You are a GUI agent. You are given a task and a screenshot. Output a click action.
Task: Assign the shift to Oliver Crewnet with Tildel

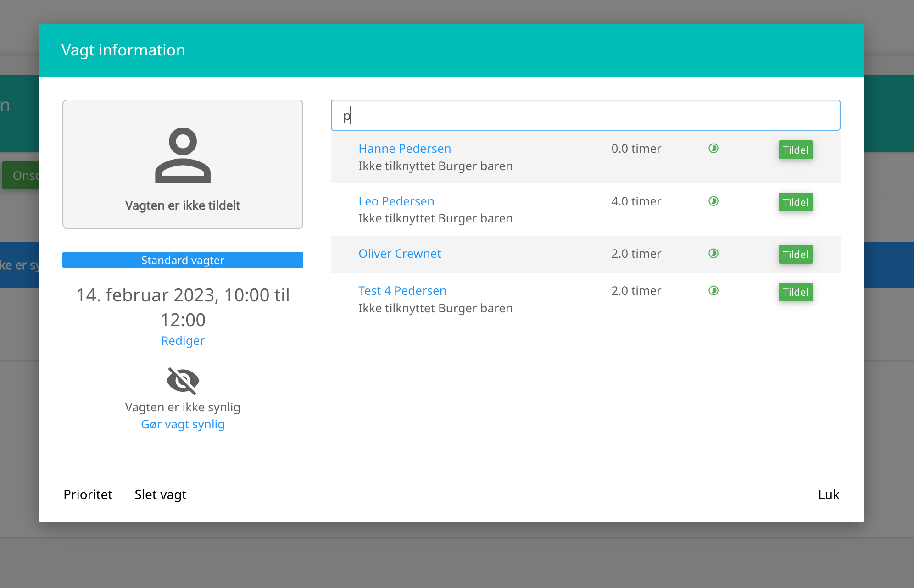pos(796,255)
